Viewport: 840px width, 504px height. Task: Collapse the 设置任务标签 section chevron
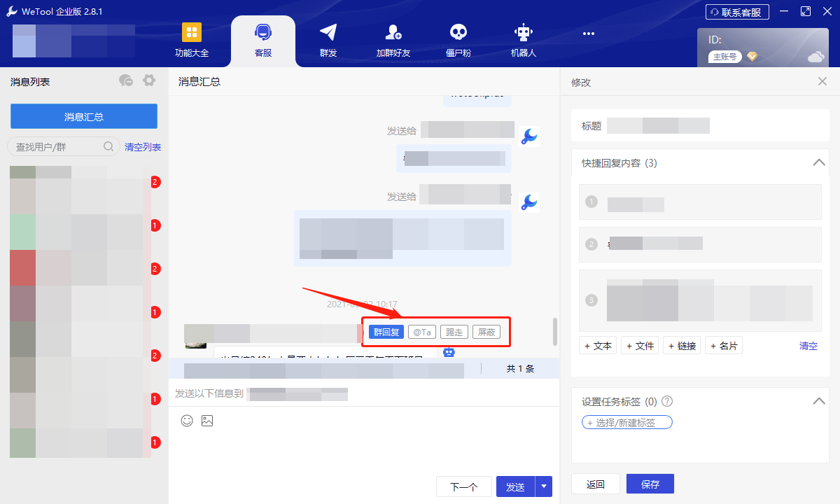[x=819, y=401]
